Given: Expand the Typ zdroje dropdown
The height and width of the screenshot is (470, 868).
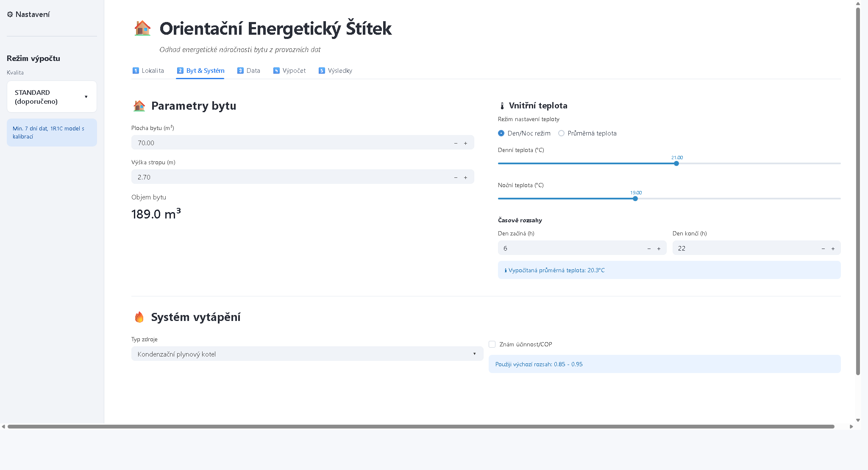Looking at the screenshot, I should coord(307,354).
